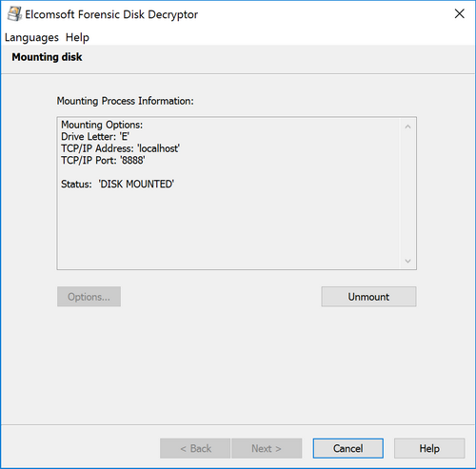
Task: Click the Elcomsoft Forensic Disk Decryptor title icon
Action: coord(14,14)
